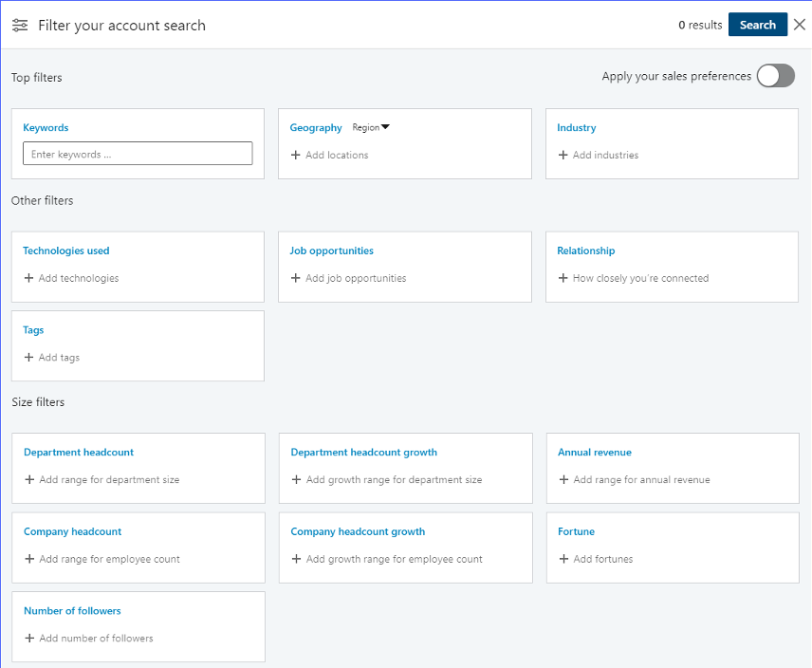Viewport: 812px width, 668px height.
Task: Click the plus icon beside Add job opportunities
Action: [296, 278]
